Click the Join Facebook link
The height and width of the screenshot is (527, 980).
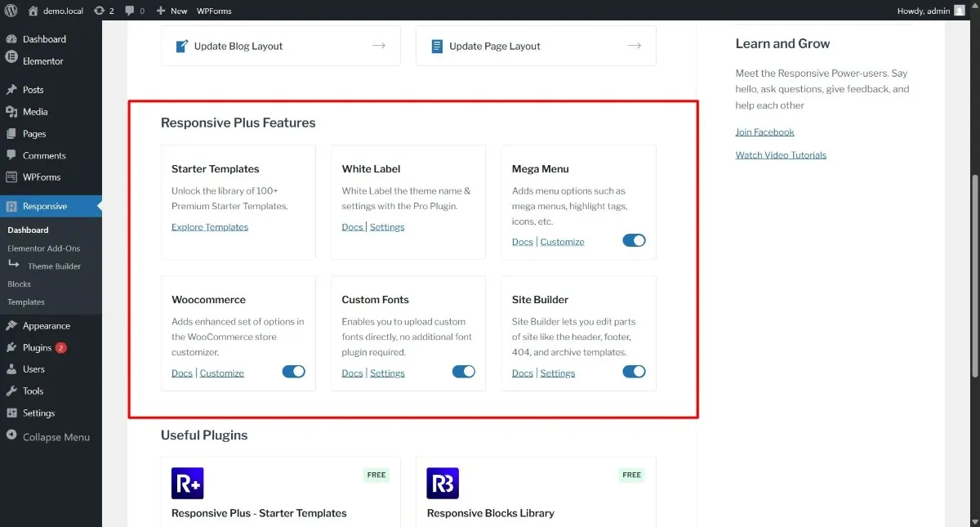click(x=764, y=132)
